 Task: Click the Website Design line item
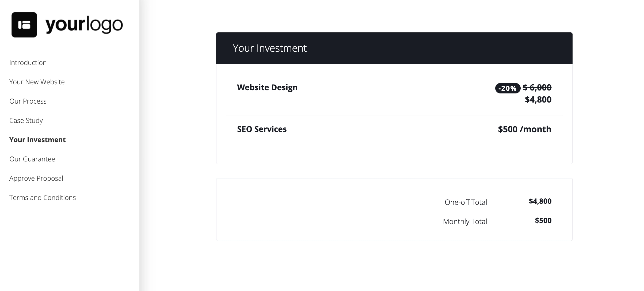click(x=267, y=87)
